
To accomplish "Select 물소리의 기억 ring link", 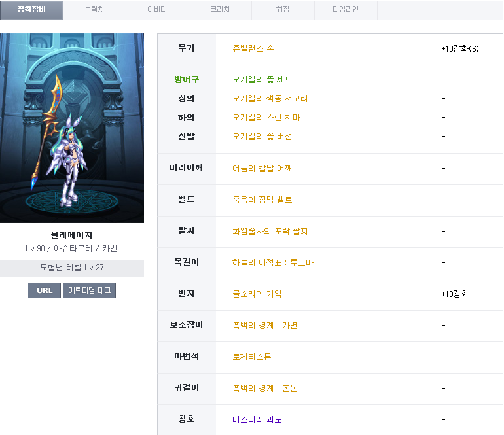I will click(257, 294).
